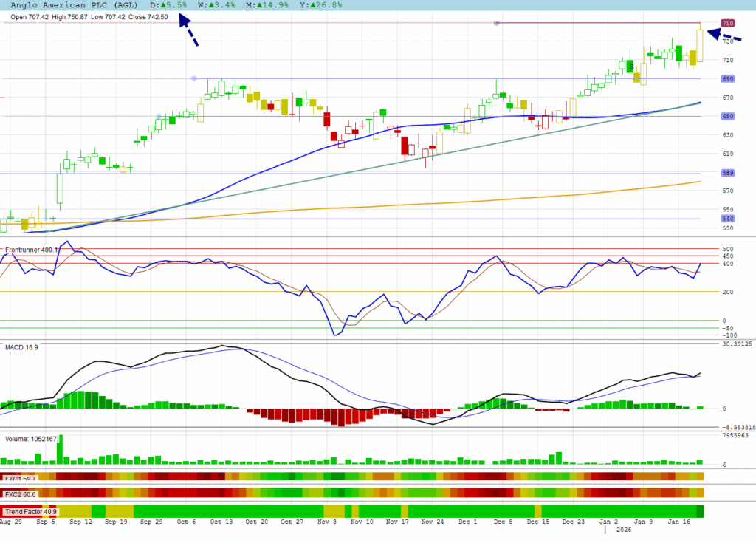Screen dimensions: 756x543
Task: Click the MACD 16.9 indicator label
Action: coord(21,346)
